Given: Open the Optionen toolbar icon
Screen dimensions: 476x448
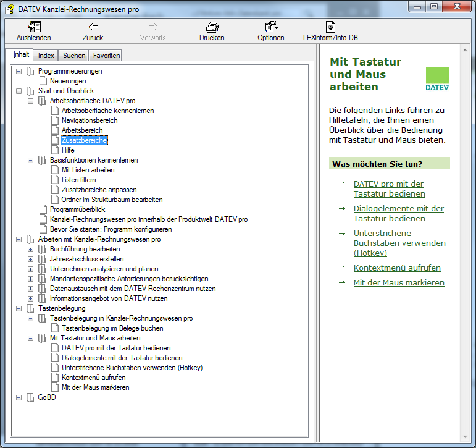Looking at the screenshot, I should pos(271,27).
